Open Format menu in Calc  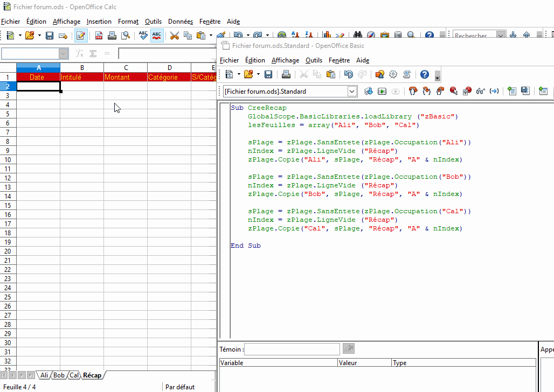click(128, 22)
